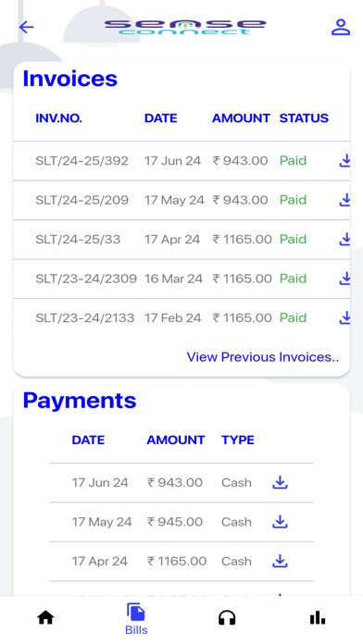Open the user profile icon
The width and height of the screenshot is (363, 644).
click(341, 27)
